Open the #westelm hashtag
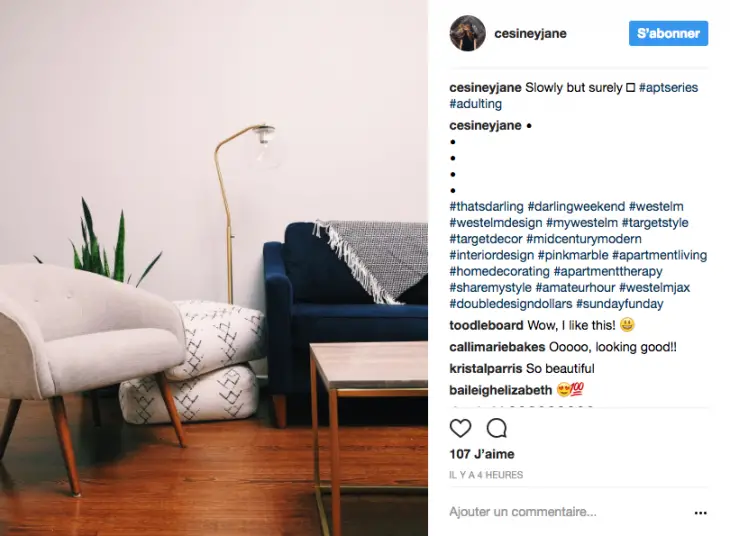The height and width of the screenshot is (536, 730). click(656, 206)
